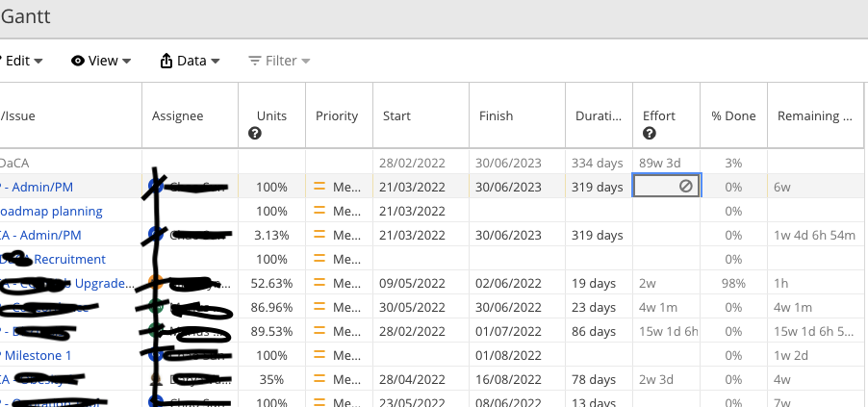The height and width of the screenshot is (407, 868).
Task: Click medium priority icon in 89.53% row
Action: point(319,331)
